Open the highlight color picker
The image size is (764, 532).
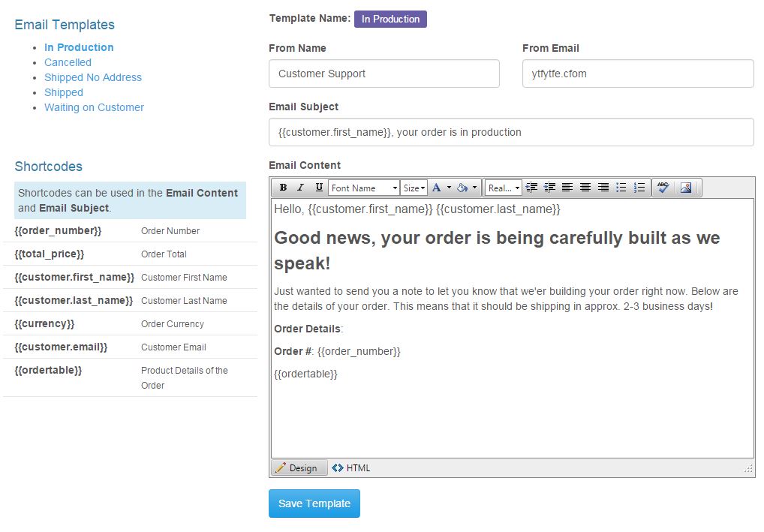pos(475,187)
